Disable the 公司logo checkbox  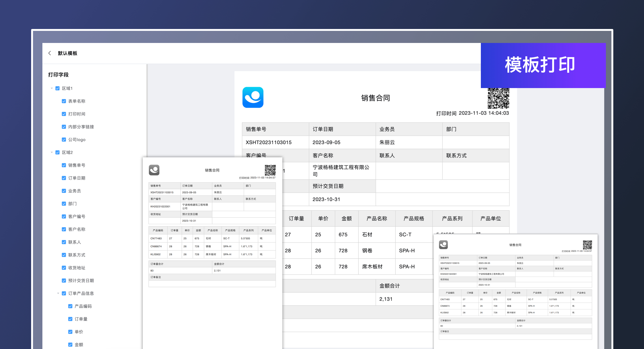click(x=64, y=140)
